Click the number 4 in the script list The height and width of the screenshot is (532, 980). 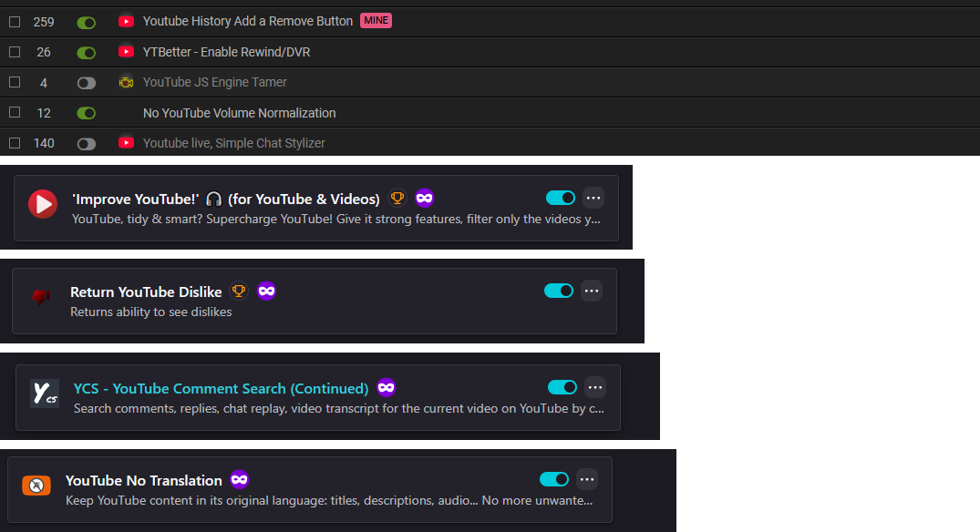point(44,82)
